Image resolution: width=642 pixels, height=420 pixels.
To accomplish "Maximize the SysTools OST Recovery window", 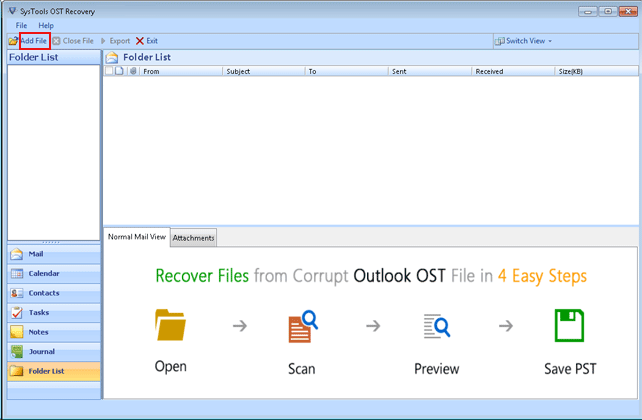I will pyautogui.click(x=608, y=11).
